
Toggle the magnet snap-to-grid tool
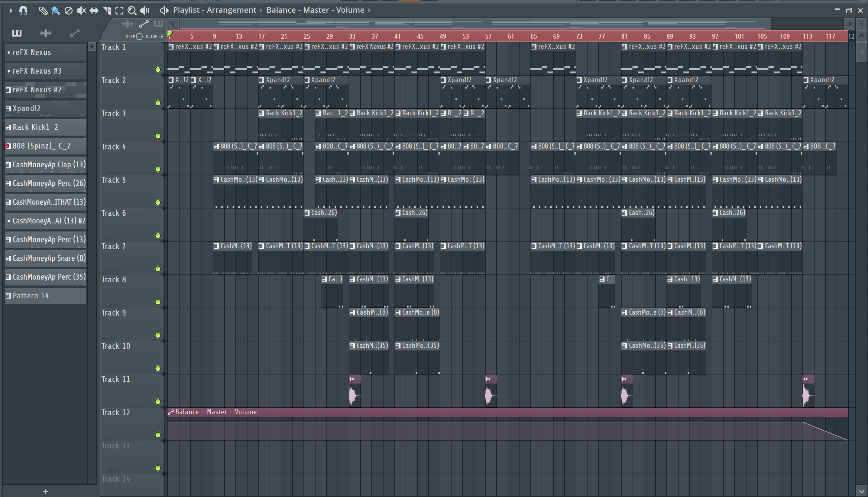(x=23, y=10)
